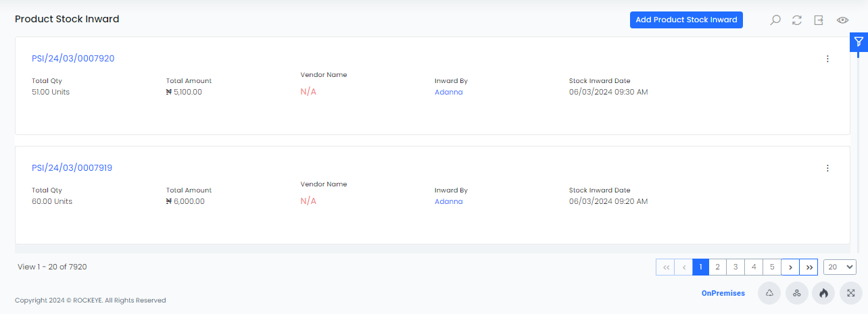The image size is (868, 314).
Task: Go to pagination page 2
Action: (718, 267)
